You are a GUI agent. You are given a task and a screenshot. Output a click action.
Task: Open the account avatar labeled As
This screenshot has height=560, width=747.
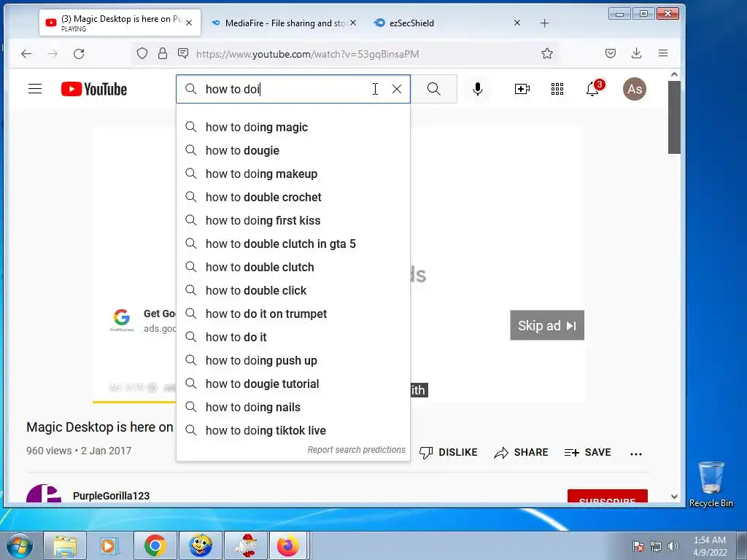tap(635, 89)
